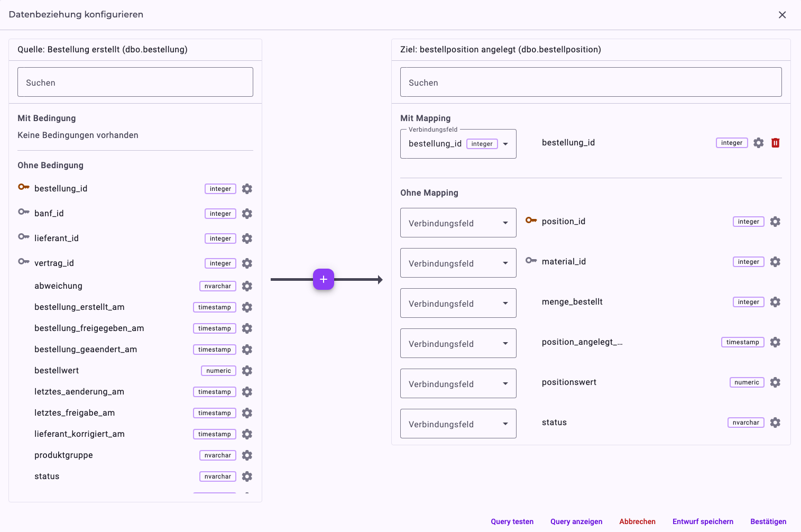Open settings gear for bestellung_erstellt_am
The image size is (801, 532).
pyautogui.click(x=247, y=307)
